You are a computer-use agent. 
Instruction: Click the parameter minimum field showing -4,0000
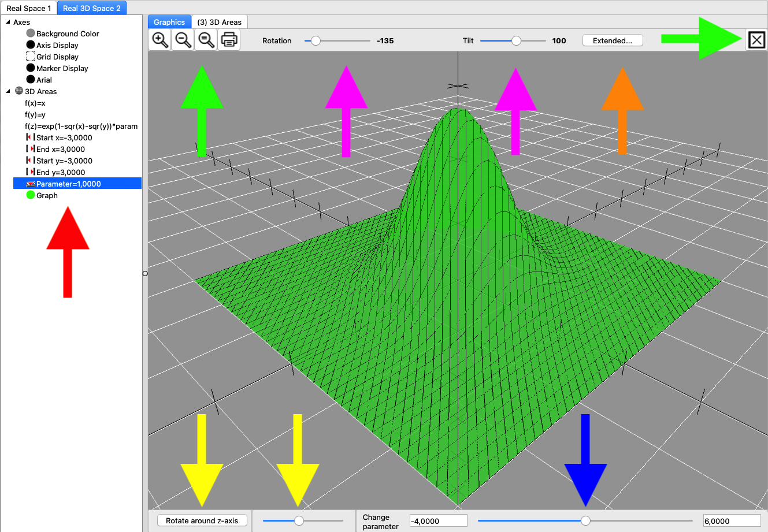point(438,521)
